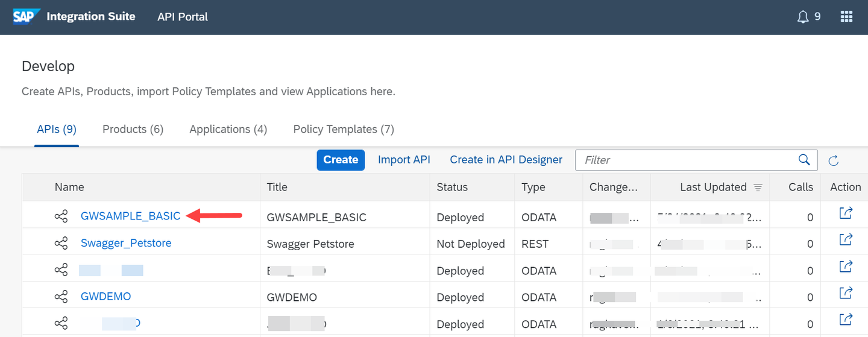The width and height of the screenshot is (868, 337).
Task: Open the GWSAMPLE_BASIC API link
Action: coord(130,216)
